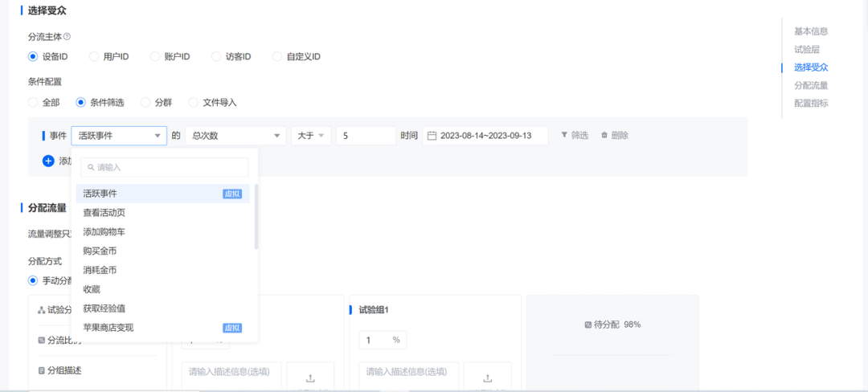Open the 大于 operator dropdown
The width and height of the screenshot is (868, 392).
311,136
